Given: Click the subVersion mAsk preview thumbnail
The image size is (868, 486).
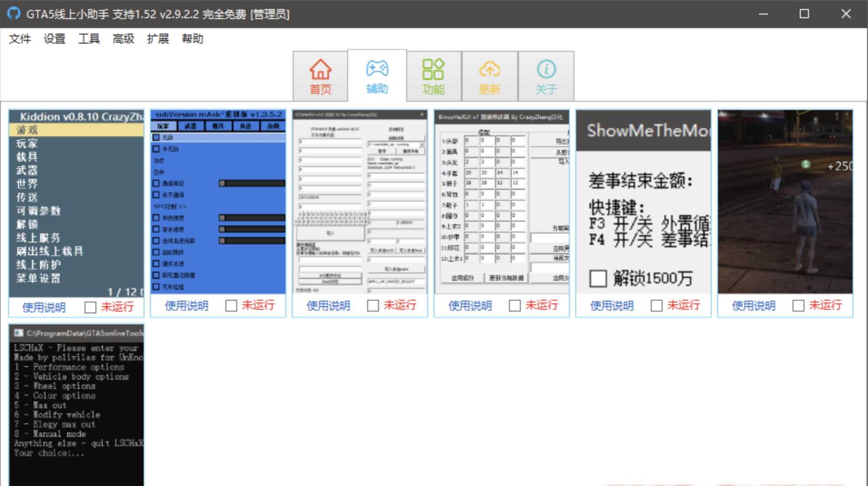Looking at the screenshot, I should (218, 202).
